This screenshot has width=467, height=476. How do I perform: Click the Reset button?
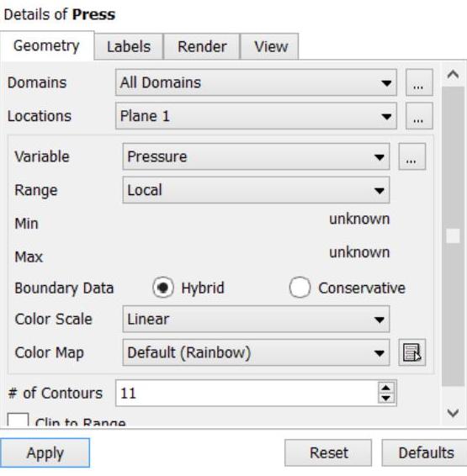(328, 453)
